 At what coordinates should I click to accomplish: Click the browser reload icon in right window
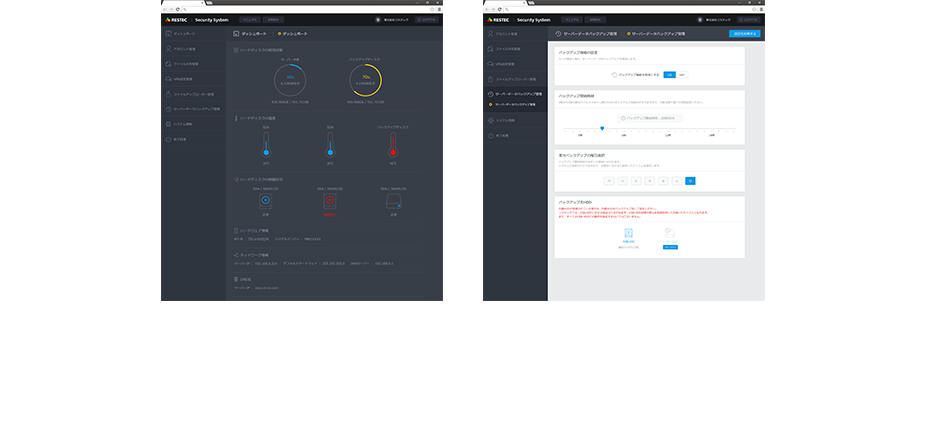[500, 9]
